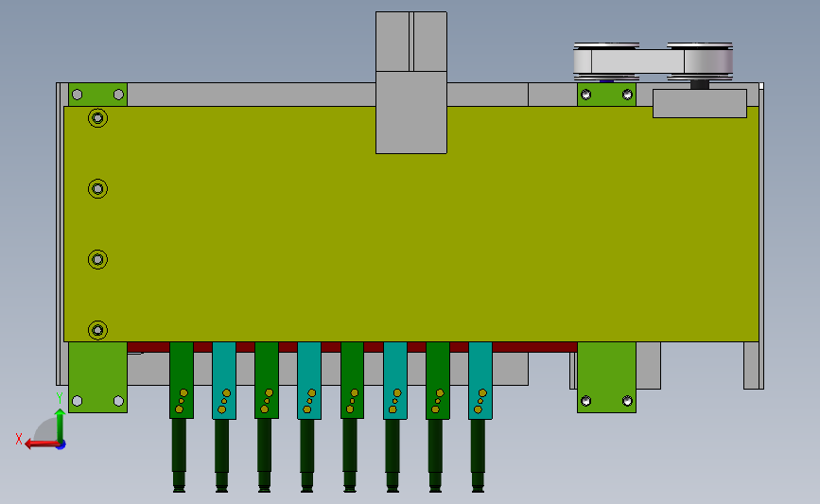
Task: Select the tall gray block at top center
Action: coord(411,82)
